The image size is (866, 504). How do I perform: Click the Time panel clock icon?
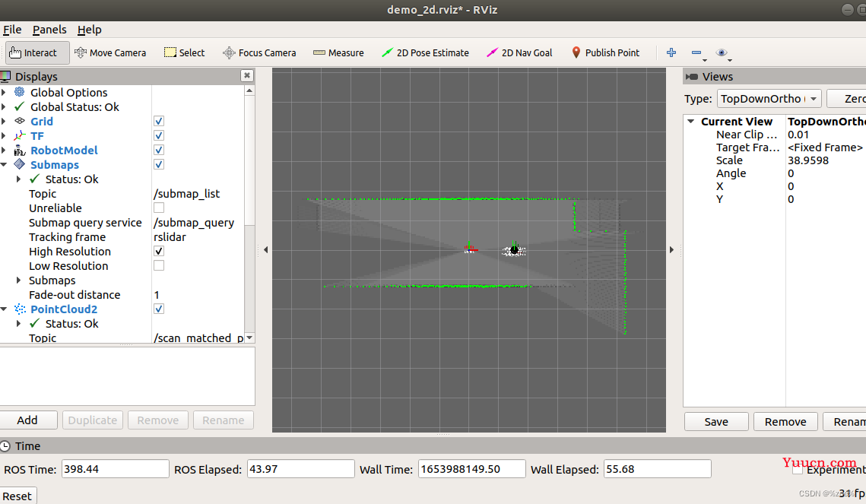coord(5,446)
